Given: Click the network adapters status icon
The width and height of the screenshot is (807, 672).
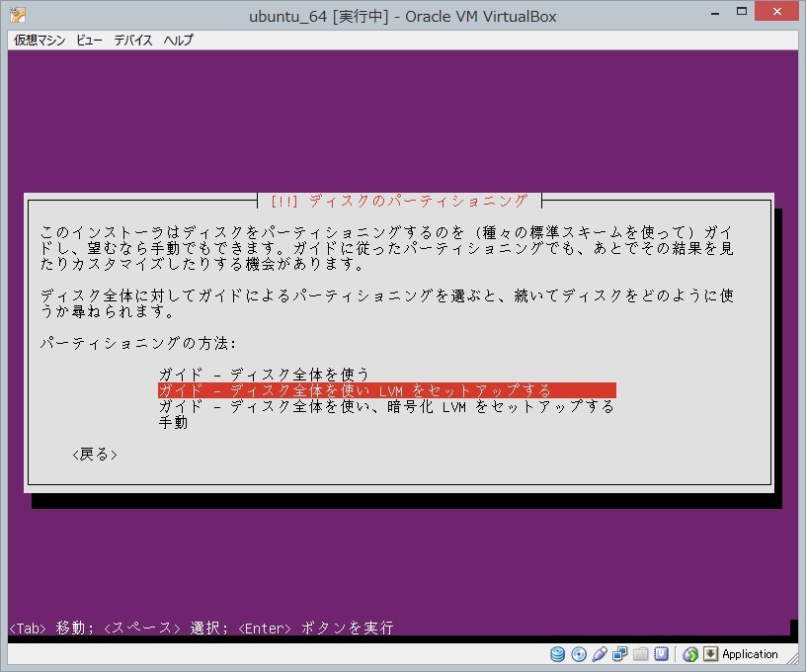Looking at the screenshot, I should coord(619,654).
